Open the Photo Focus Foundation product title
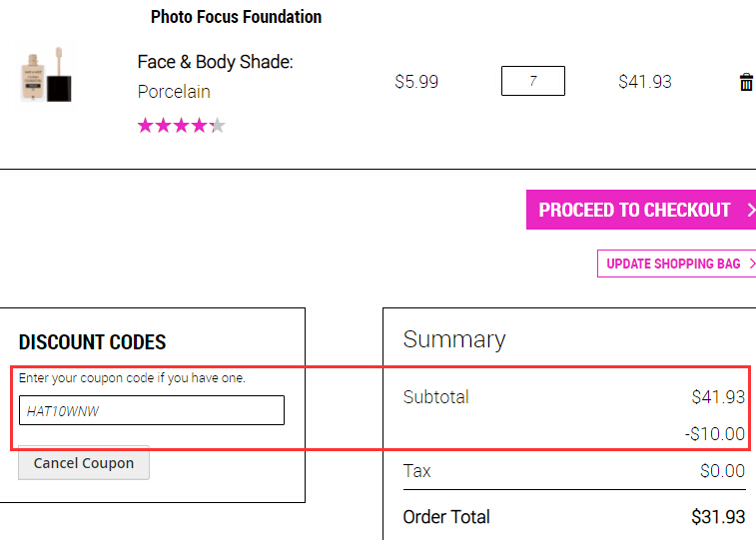Image resolution: width=756 pixels, height=540 pixels. click(236, 17)
